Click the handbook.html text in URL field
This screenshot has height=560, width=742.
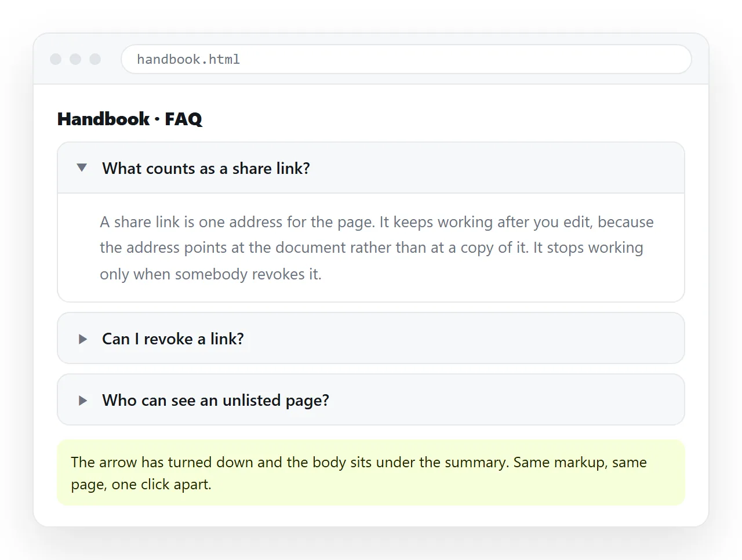pyautogui.click(x=188, y=59)
